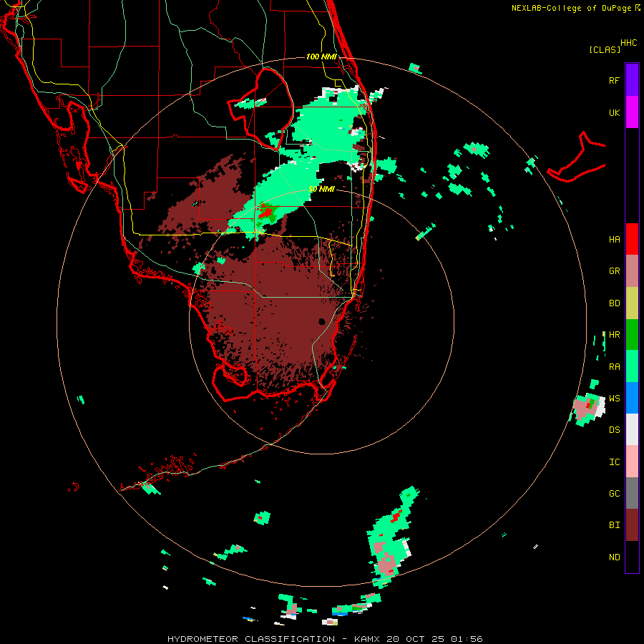Click the GR legend label
This screenshot has width=644, height=644.
pos(614,271)
